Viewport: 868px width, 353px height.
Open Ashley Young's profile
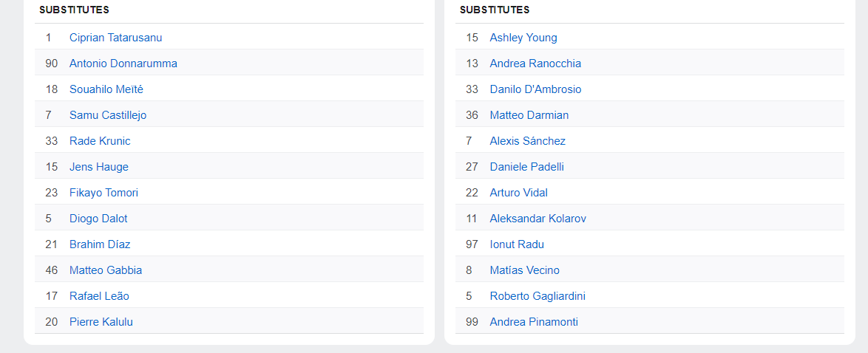(x=523, y=38)
